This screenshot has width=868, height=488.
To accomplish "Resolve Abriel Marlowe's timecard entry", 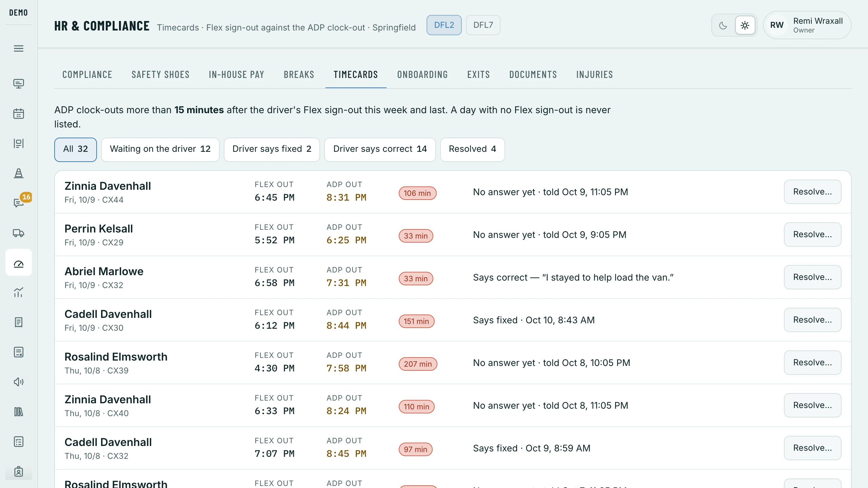I will coord(812,277).
